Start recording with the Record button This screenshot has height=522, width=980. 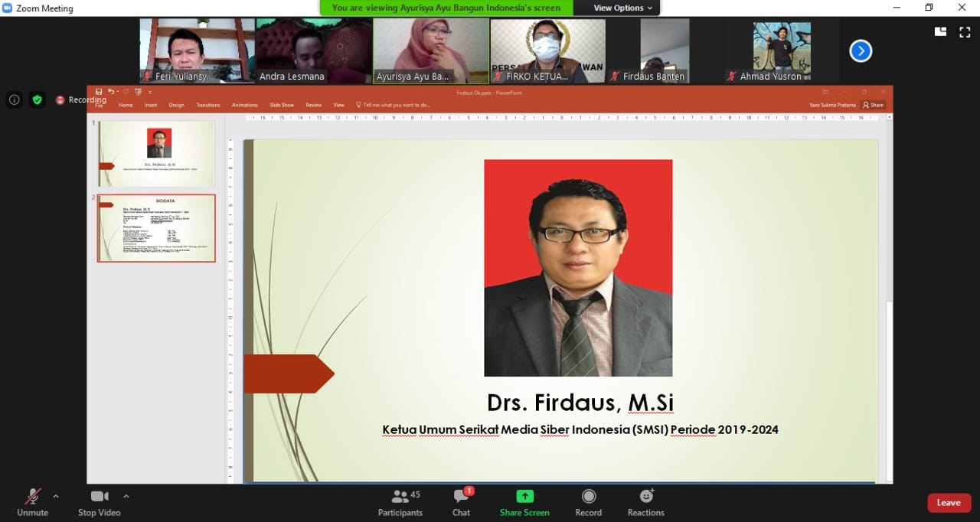[x=588, y=503]
